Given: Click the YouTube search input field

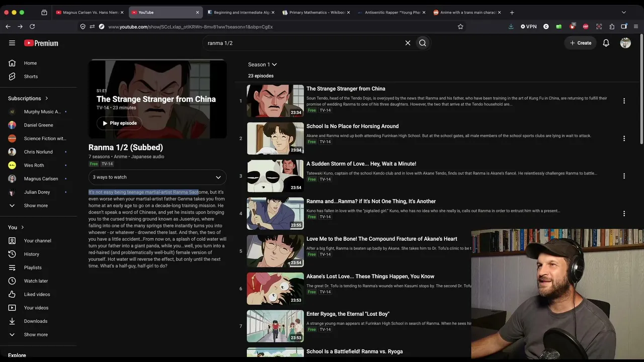Looking at the screenshot, I should (304, 43).
